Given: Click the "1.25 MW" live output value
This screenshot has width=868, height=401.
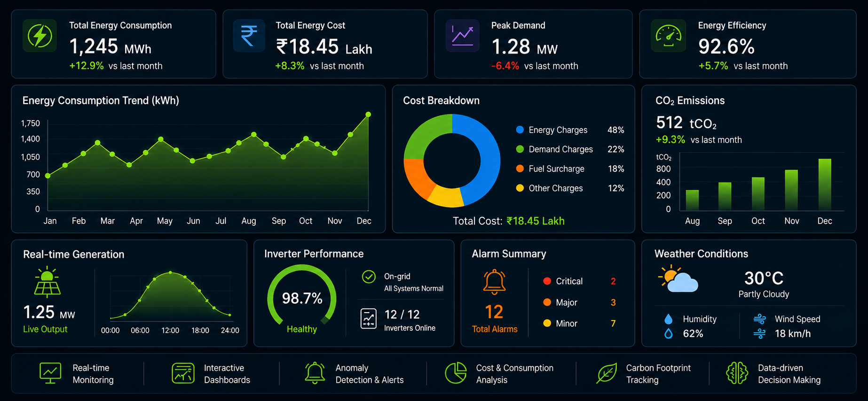Looking at the screenshot, I should 49,313.
